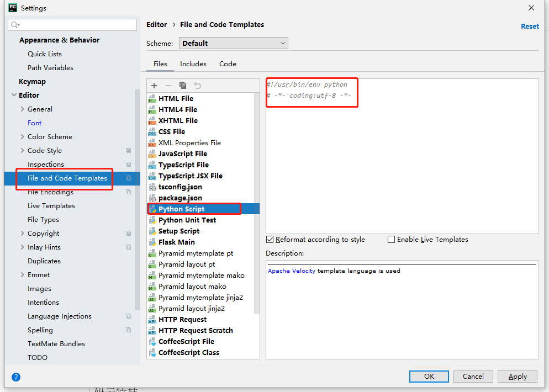
Task: Expand the Color Scheme tree node
Action: pyautogui.click(x=23, y=137)
